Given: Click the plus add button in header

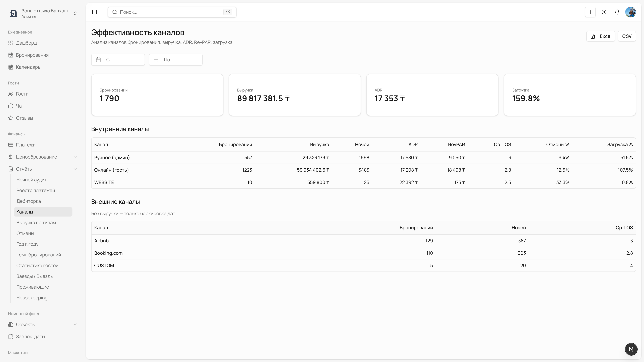Looking at the screenshot, I should (x=590, y=12).
